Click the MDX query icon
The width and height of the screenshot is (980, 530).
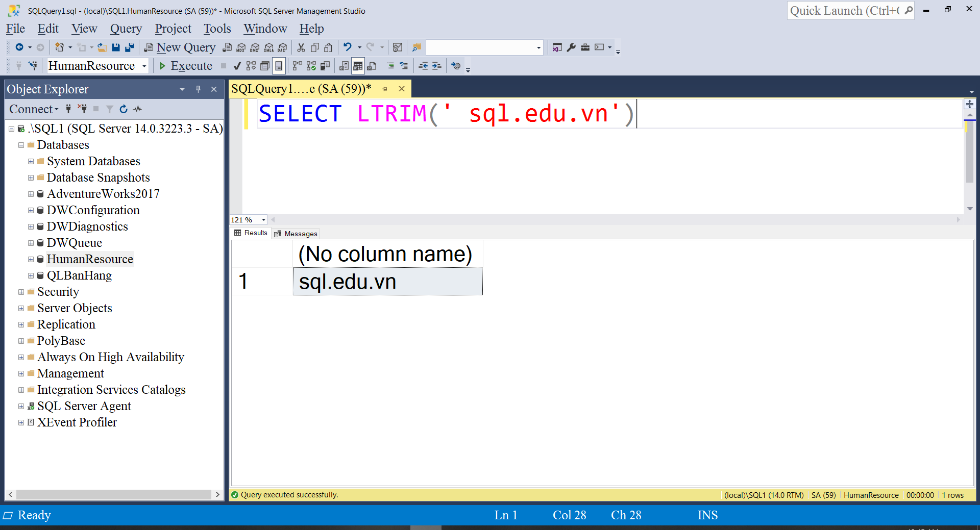(241, 47)
